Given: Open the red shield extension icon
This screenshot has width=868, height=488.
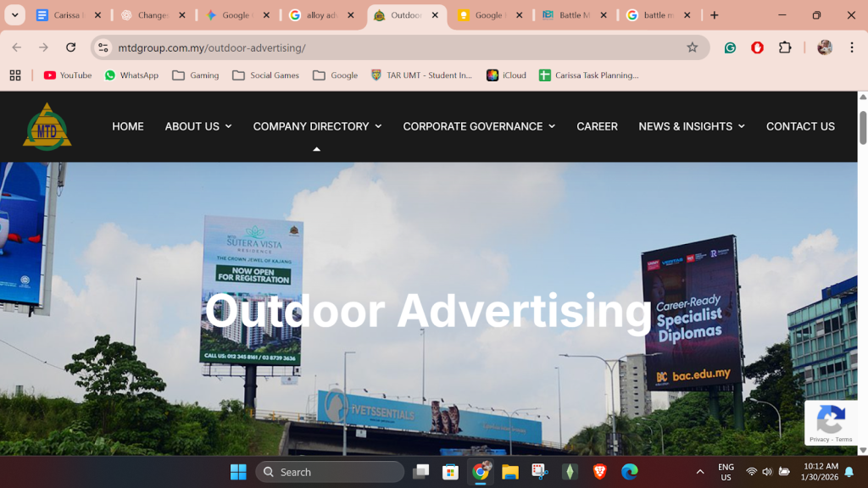Looking at the screenshot, I should click(757, 47).
